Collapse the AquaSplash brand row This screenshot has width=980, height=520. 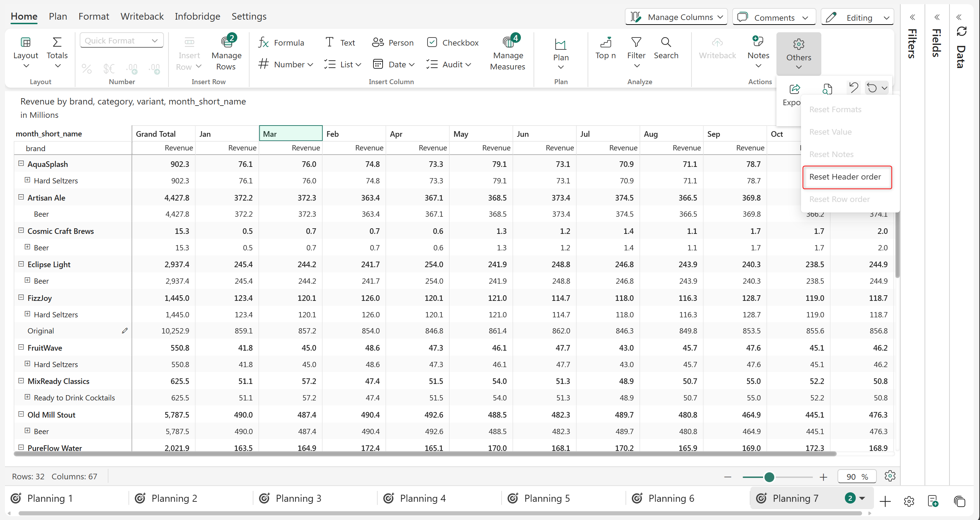[21, 163]
